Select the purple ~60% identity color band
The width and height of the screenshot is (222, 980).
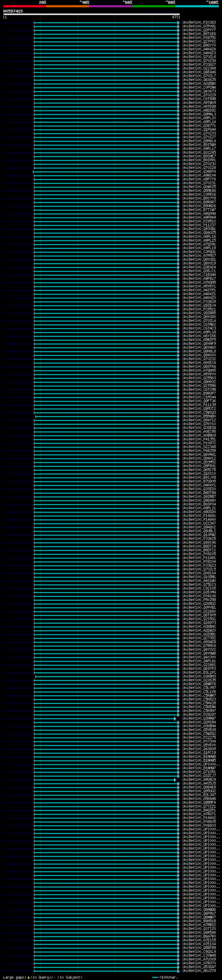[x=111, y=6]
